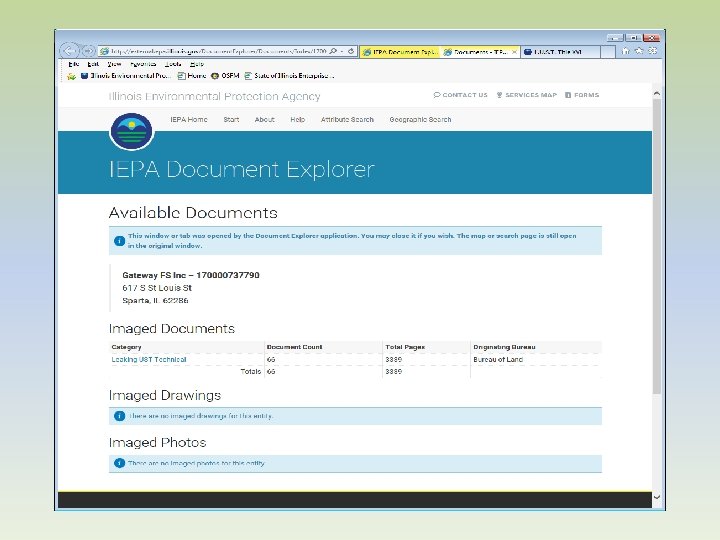Click Bureau of Land table cell
Viewport: 720px width, 540px height.
(498, 360)
